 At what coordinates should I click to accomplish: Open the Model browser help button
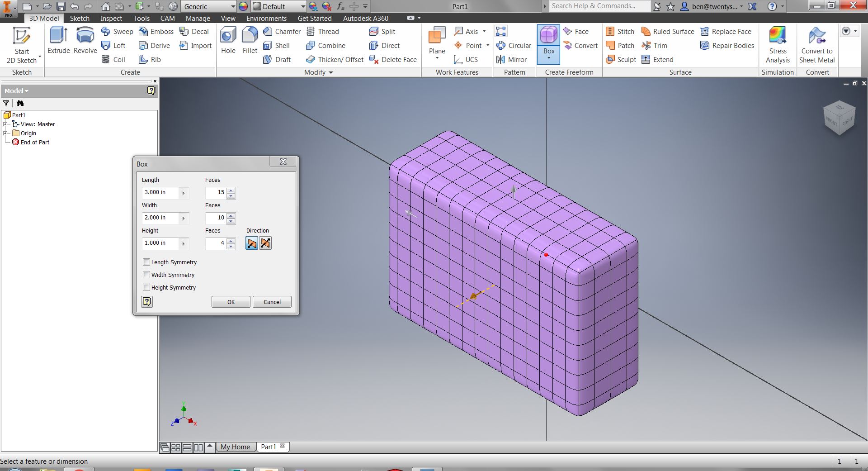click(151, 90)
